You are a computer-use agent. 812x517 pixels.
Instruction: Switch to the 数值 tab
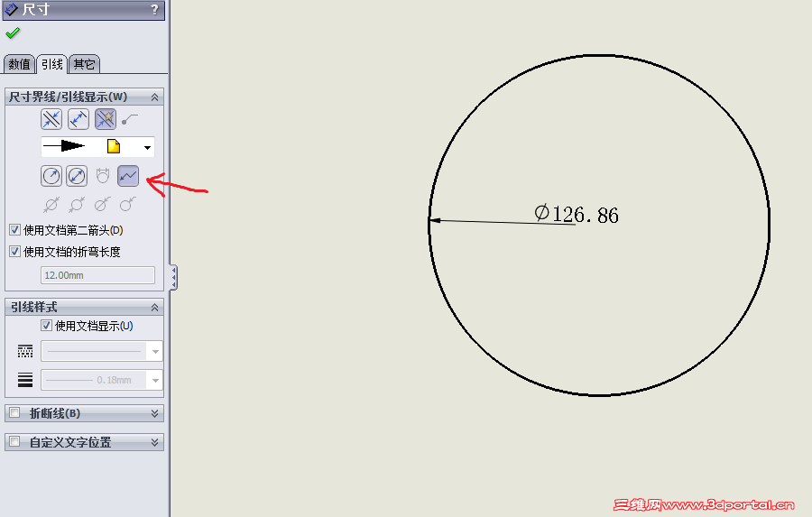point(20,64)
